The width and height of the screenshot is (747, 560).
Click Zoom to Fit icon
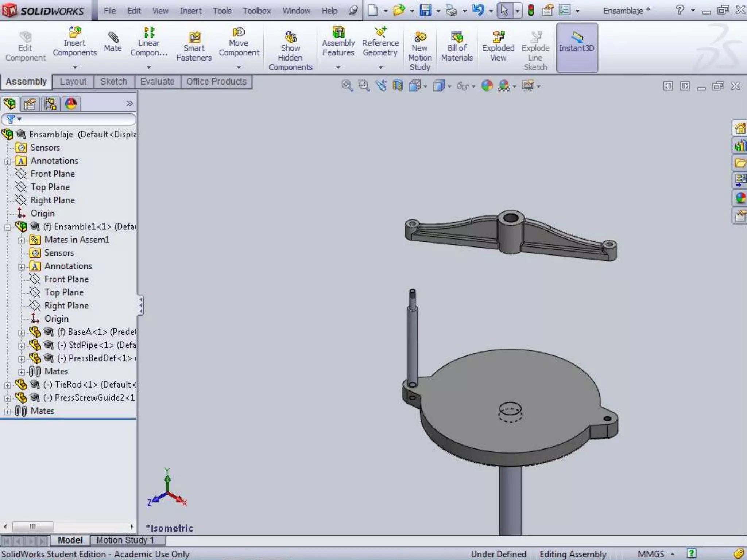347,86
